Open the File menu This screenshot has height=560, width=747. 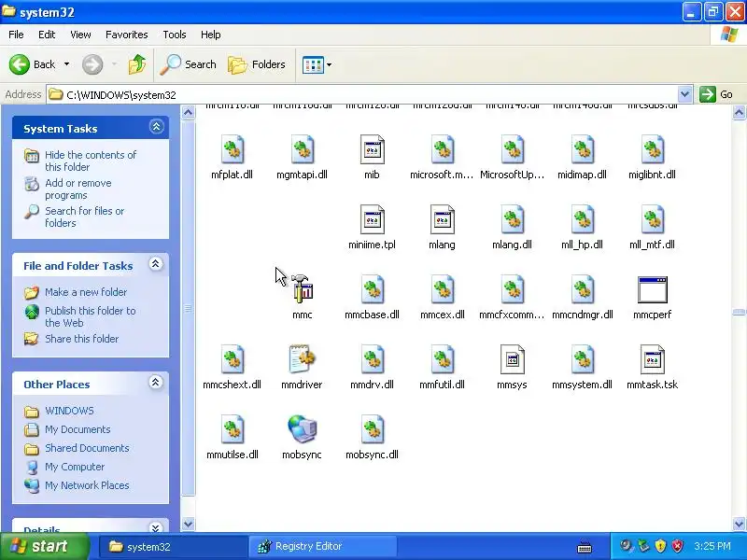tap(16, 35)
